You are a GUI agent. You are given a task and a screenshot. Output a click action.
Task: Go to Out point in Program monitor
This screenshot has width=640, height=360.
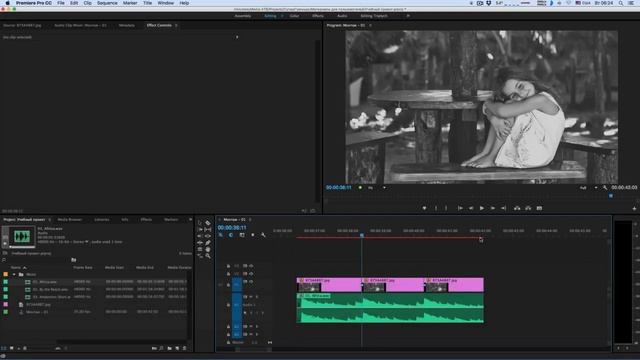(504, 208)
